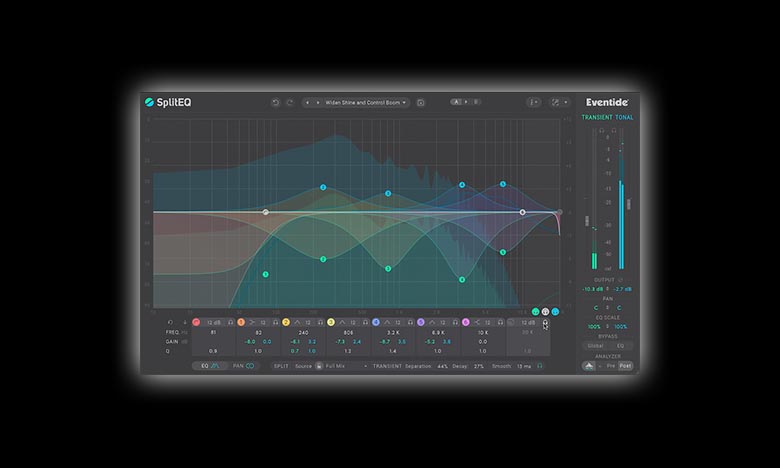The height and width of the screenshot is (468, 780).
Task: Toggle band 4 blue enable circle
Action: click(376, 322)
